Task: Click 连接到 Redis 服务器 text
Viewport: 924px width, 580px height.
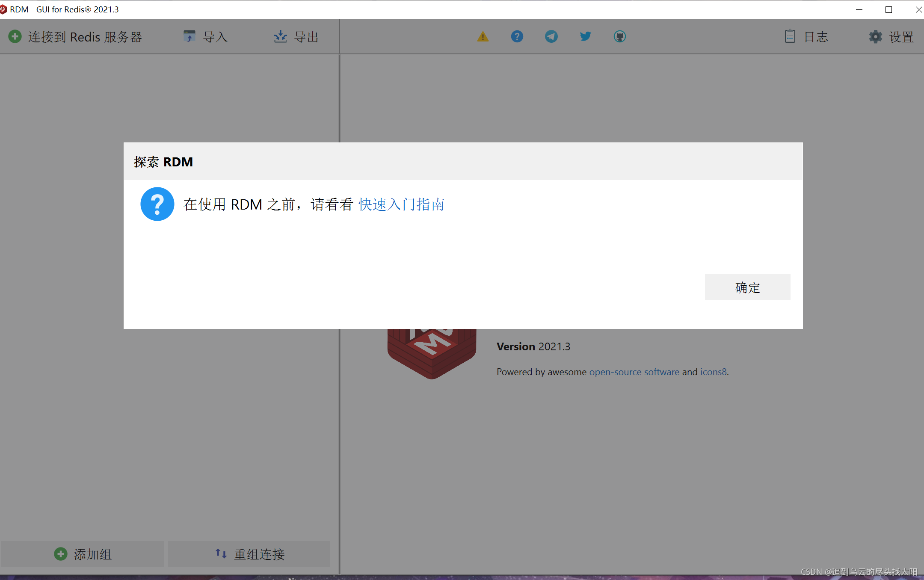Action: (x=85, y=37)
